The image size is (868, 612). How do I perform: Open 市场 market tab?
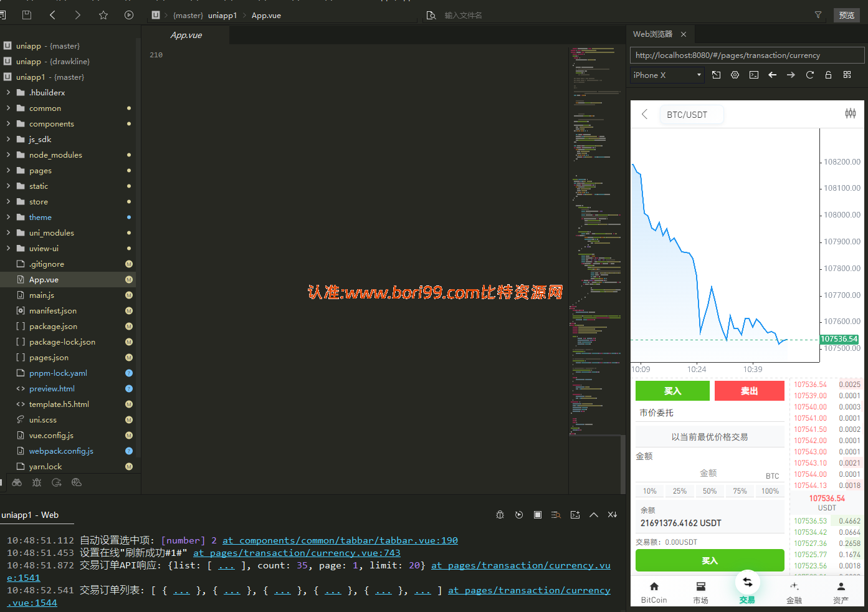tap(700, 593)
